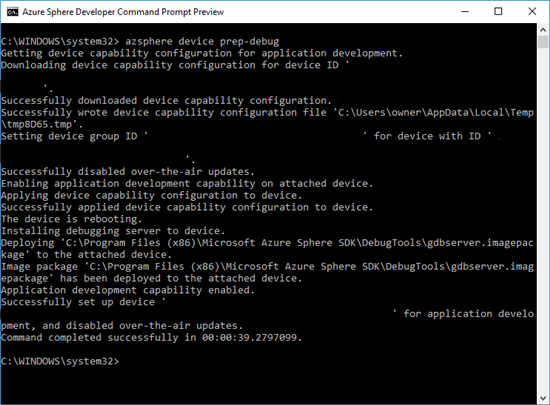Minimize the Azure Sphere command prompt window

(x=465, y=12)
